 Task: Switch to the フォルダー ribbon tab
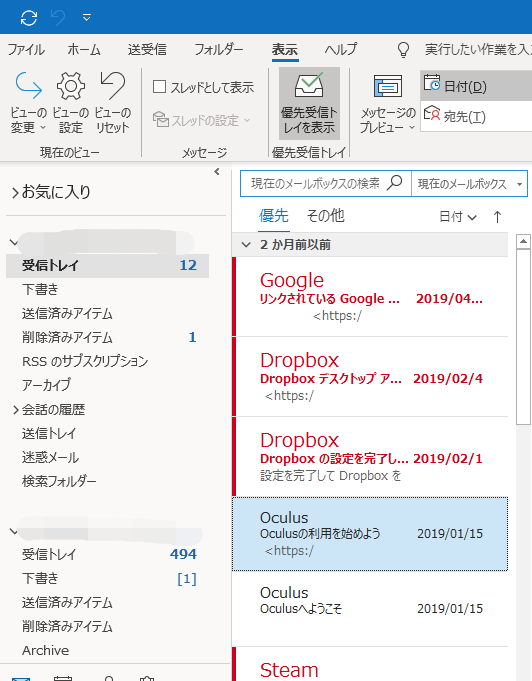coord(218,50)
